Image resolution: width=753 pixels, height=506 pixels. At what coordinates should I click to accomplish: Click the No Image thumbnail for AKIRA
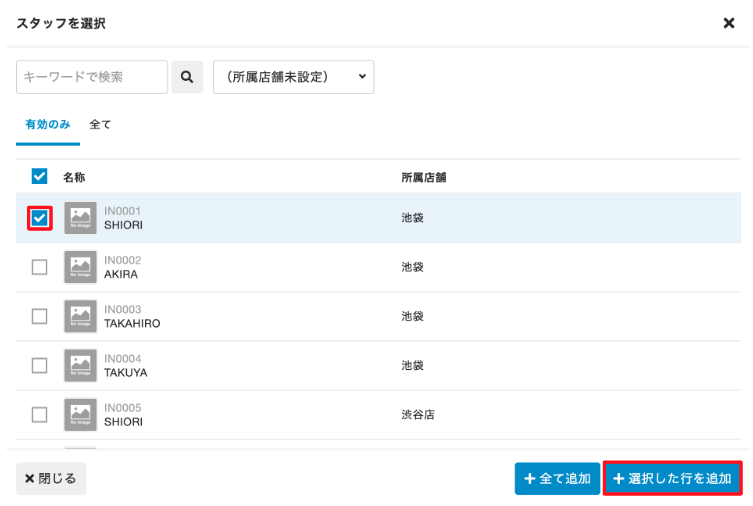80,267
